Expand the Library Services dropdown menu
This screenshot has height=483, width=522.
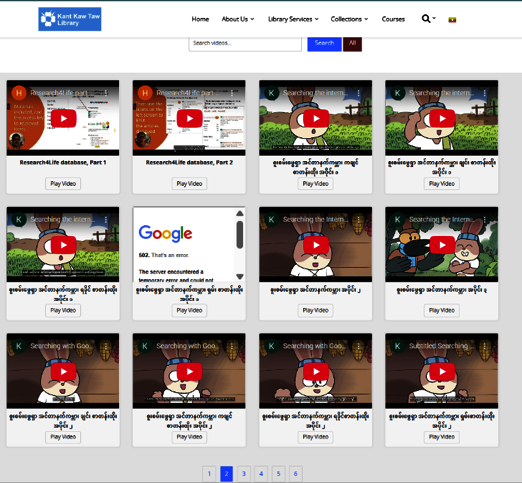tap(293, 19)
